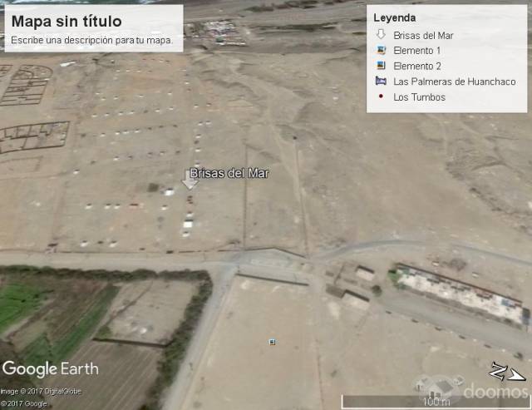
Task: Select Los Tumbos legend entry
Action: [419, 97]
